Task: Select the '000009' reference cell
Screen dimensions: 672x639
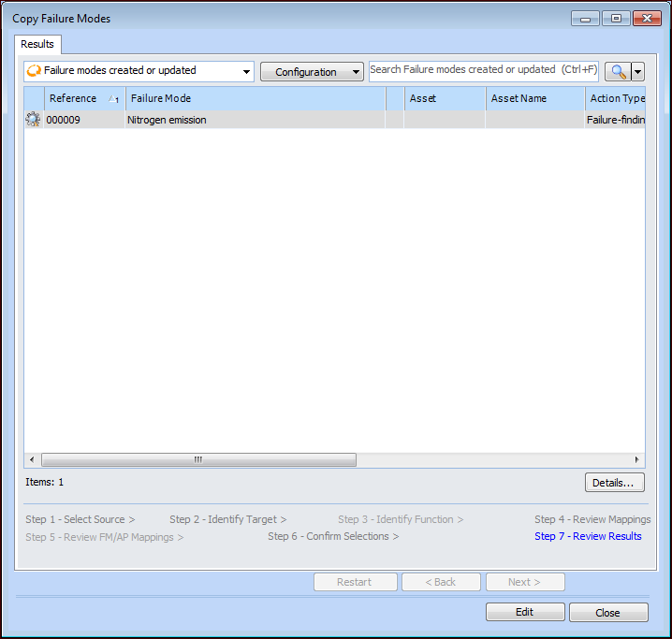Action: (x=84, y=120)
